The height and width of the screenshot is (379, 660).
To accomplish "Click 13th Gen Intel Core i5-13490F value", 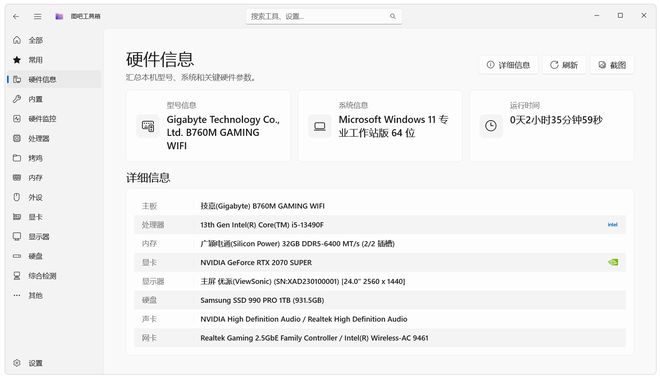I will pyautogui.click(x=262, y=225).
